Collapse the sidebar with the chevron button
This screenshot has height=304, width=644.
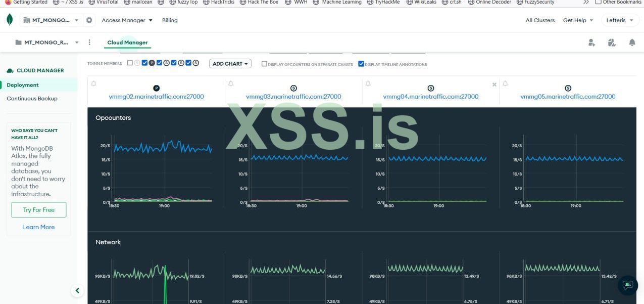77,290
